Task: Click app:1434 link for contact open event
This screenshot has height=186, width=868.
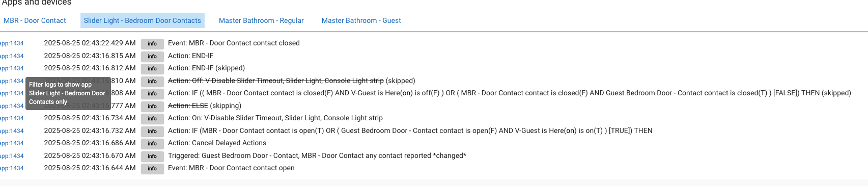Action: pyautogui.click(x=12, y=168)
